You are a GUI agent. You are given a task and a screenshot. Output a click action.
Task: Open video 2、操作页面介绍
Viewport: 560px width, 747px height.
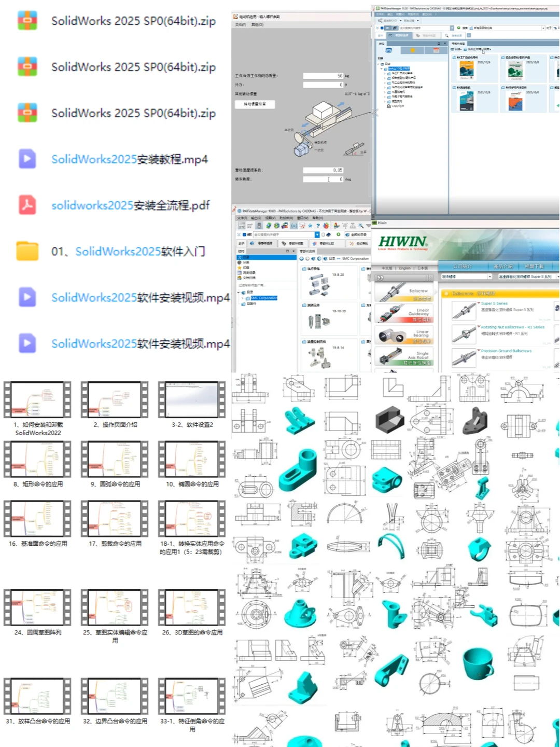pyautogui.click(x=115, y=400)
